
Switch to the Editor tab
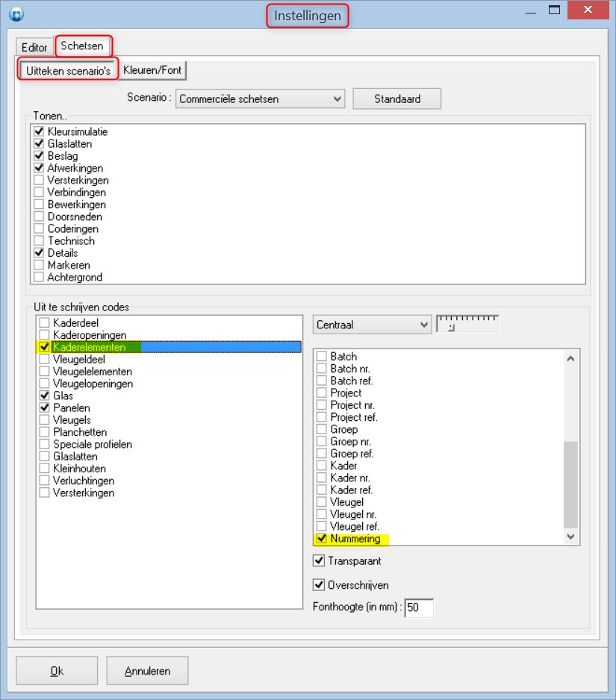(34, 47)
